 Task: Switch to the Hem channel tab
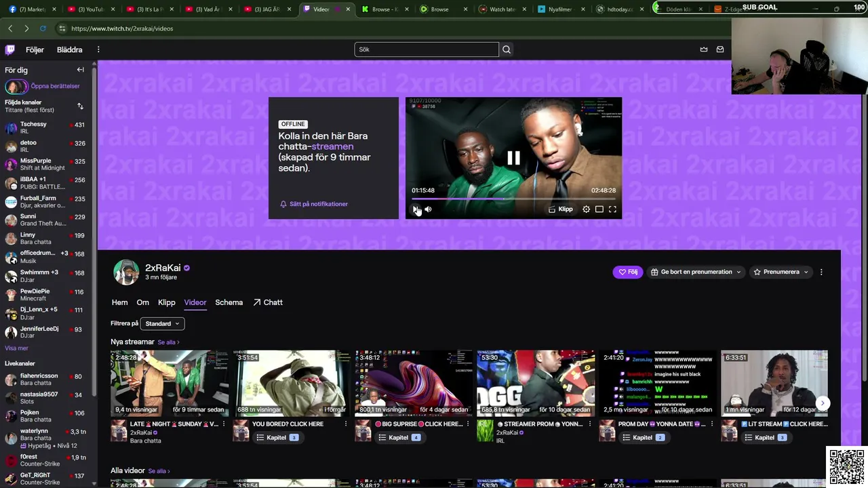(x=119, y=302)
